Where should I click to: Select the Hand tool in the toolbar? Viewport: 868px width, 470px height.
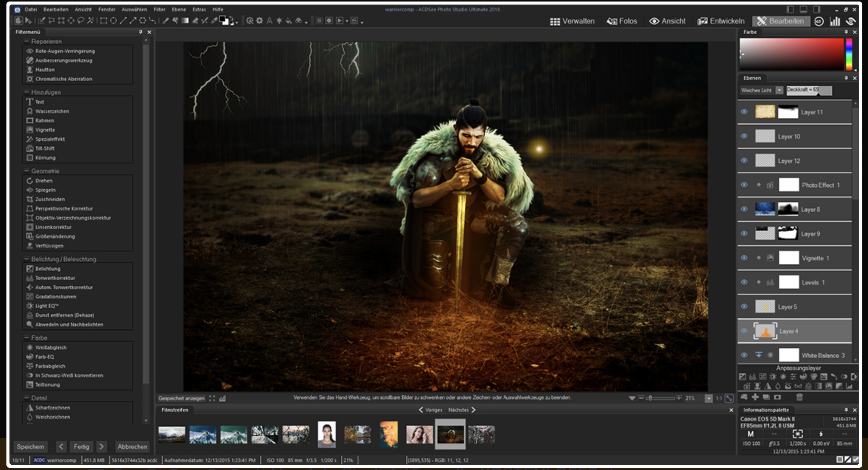coord(18,21)
